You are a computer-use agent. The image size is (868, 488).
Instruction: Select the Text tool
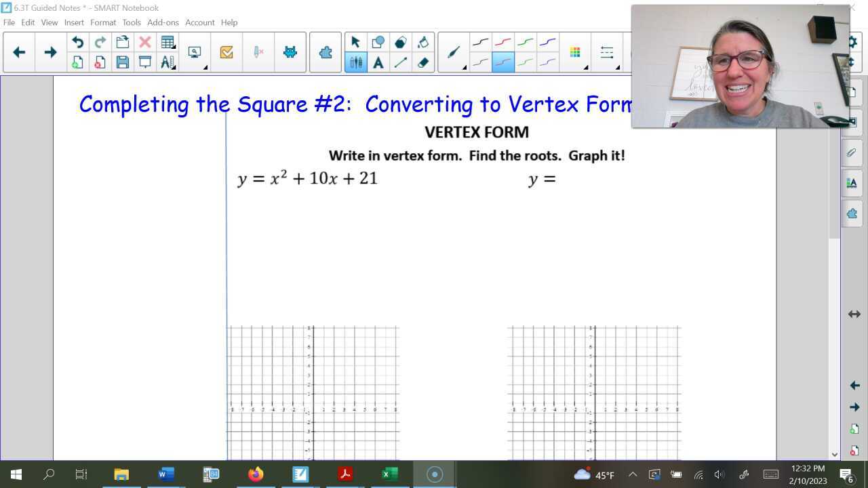click(378, 62)
